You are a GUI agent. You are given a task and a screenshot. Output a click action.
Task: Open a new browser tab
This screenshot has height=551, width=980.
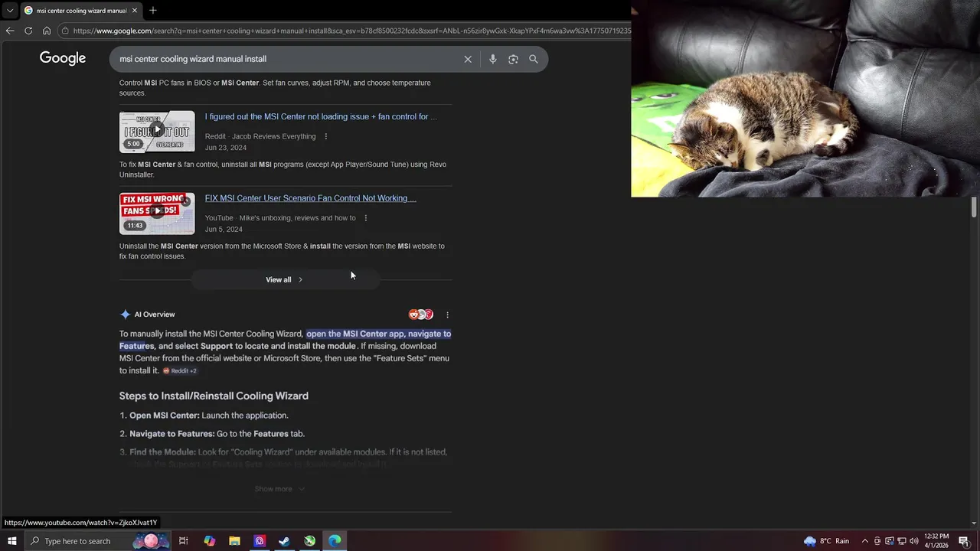(152, 11)
